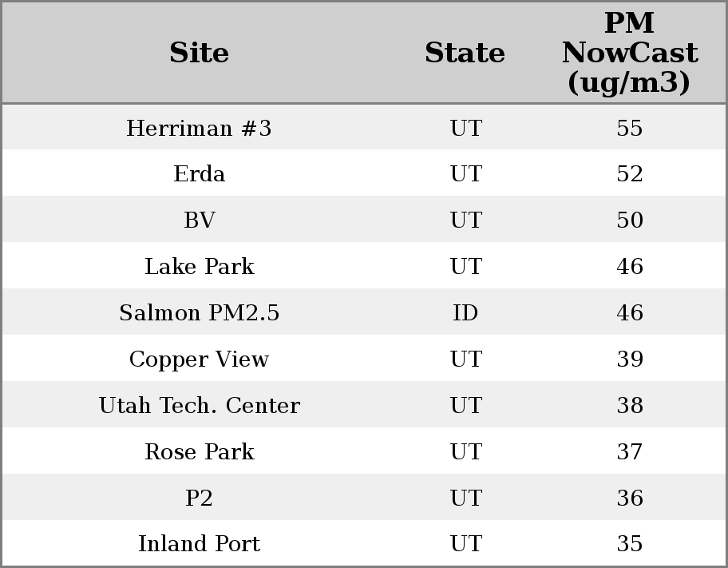Screen dimensions: 728x568
Task: Select the Rose Park site cell
Action: pos(199,452)
